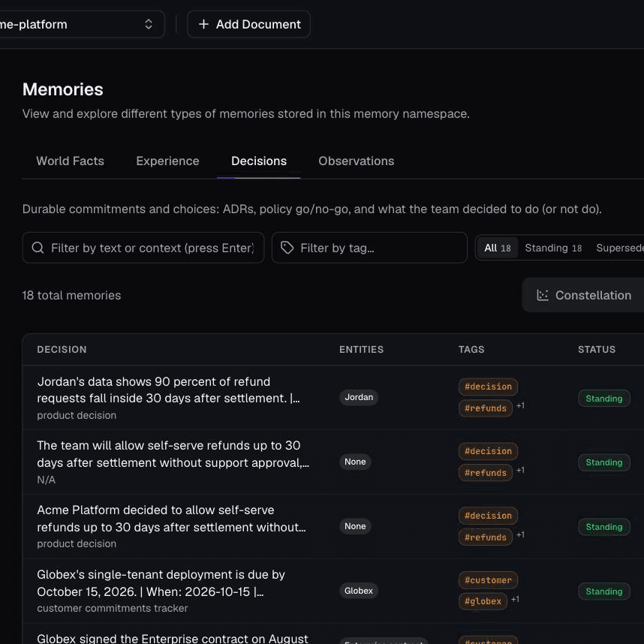Click Standing status in Jordan's data row
This screenshot has width=644, height=644.
603,399
